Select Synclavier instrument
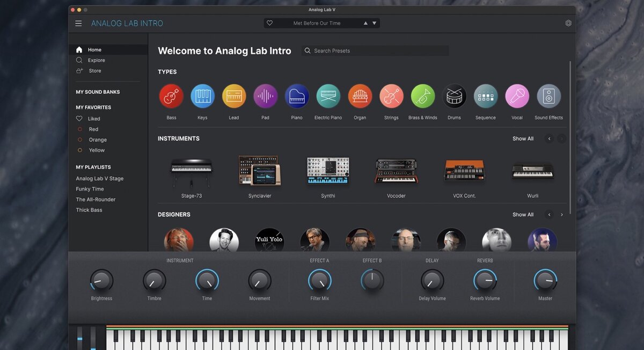 (x=260, y=171)
